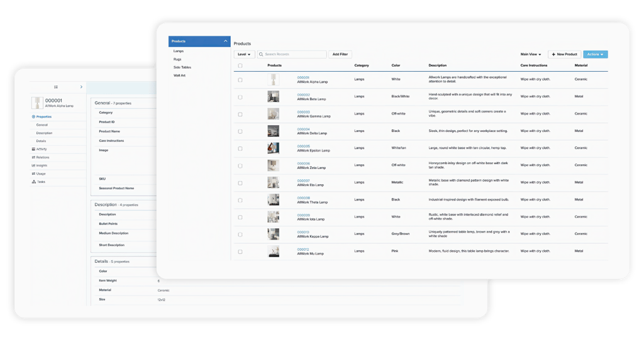Click the Care Instructions column header

[x=533, y=65]
